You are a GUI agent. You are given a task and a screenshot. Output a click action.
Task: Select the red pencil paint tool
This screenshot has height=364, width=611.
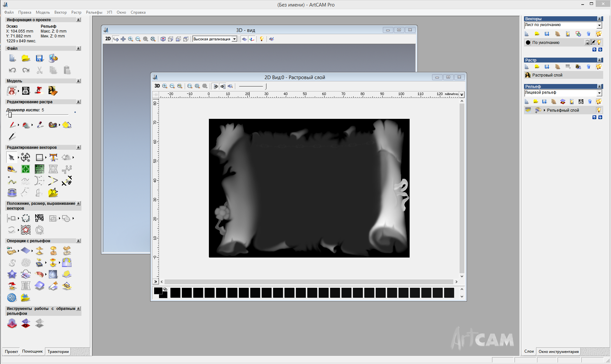(12, 125)
